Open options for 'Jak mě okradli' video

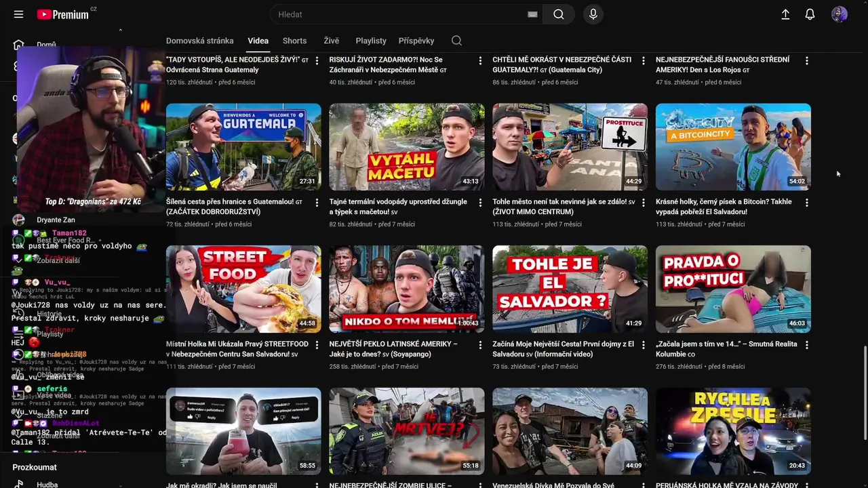(x=317, y=485)
